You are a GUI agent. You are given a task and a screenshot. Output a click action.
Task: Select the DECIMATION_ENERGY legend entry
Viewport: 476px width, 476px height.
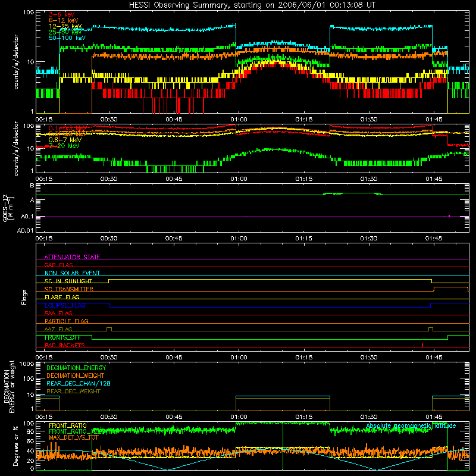click(76, 368)
